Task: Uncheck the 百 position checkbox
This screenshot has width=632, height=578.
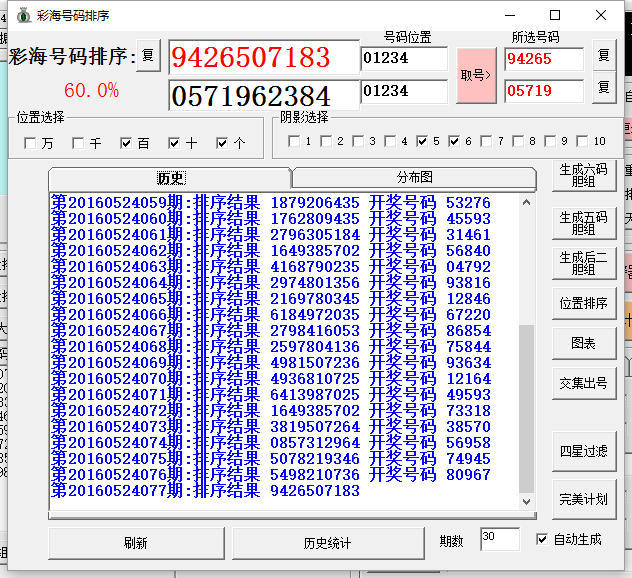Action: pyautogui.click(x=127, y=143)
